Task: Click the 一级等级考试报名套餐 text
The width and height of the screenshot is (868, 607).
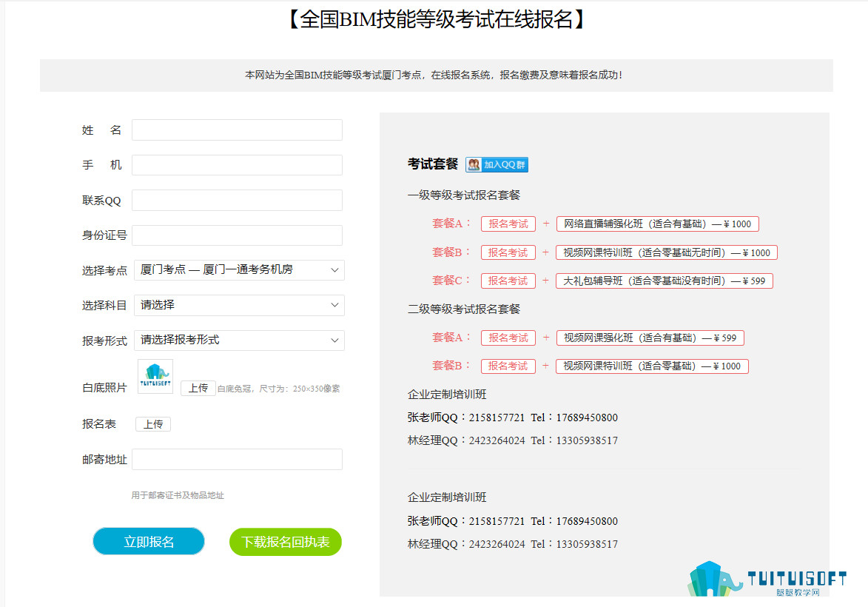Action: click(464, 195)
